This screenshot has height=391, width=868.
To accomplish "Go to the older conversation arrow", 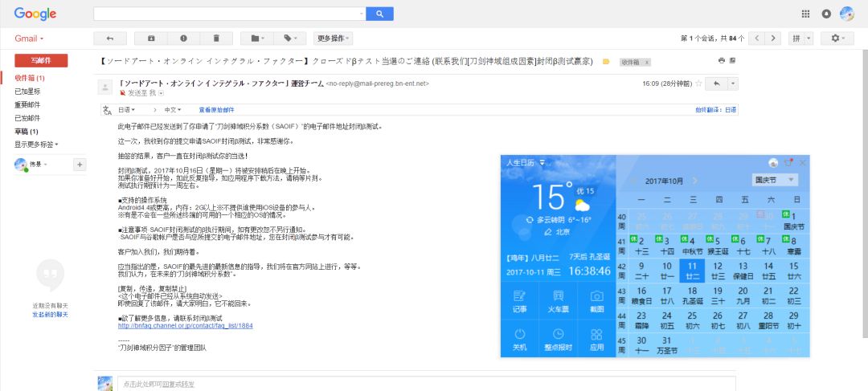I will tap(773, 39).
